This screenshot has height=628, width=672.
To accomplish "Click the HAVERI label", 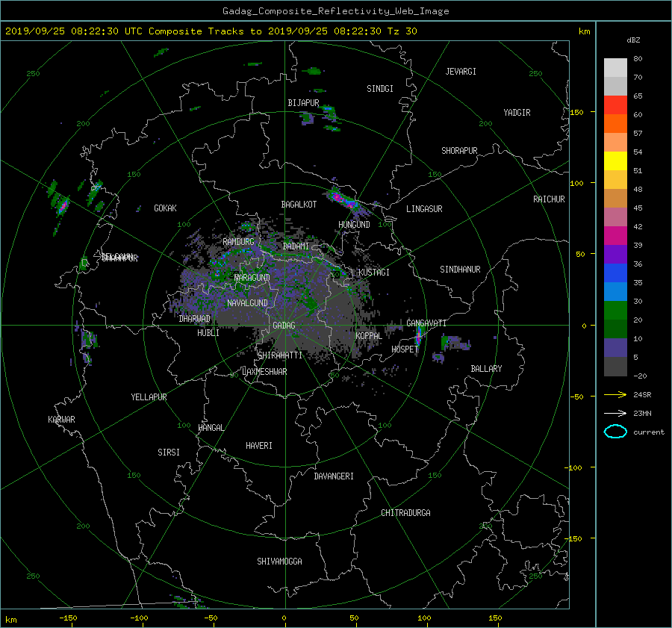I will 259,446.
